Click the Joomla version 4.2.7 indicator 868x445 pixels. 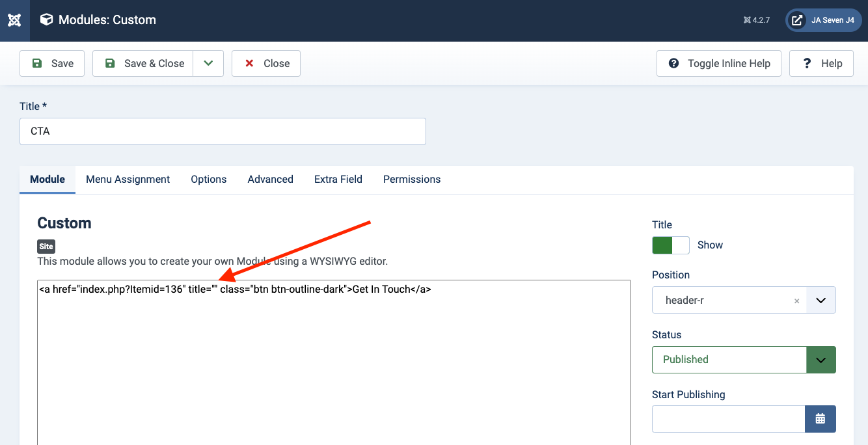756,20
